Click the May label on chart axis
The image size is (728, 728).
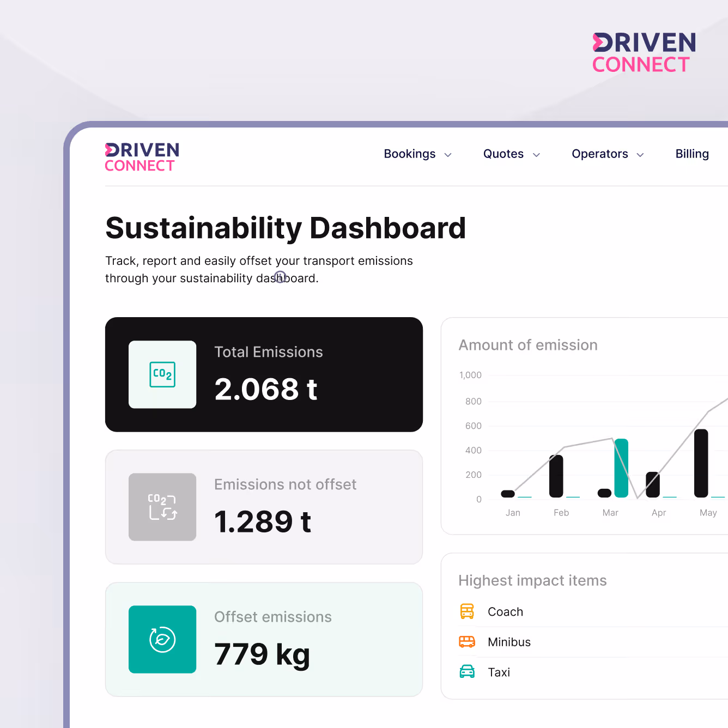point(708,513)
